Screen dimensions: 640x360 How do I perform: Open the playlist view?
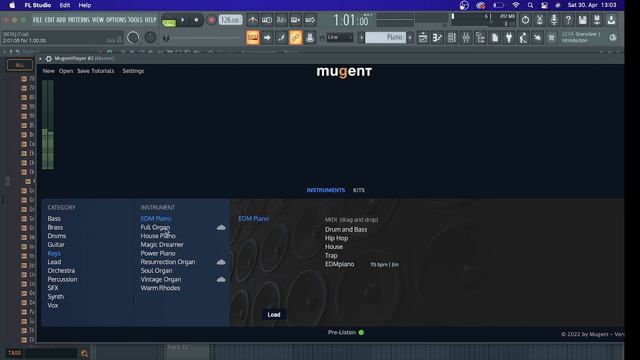coord(423,38)
